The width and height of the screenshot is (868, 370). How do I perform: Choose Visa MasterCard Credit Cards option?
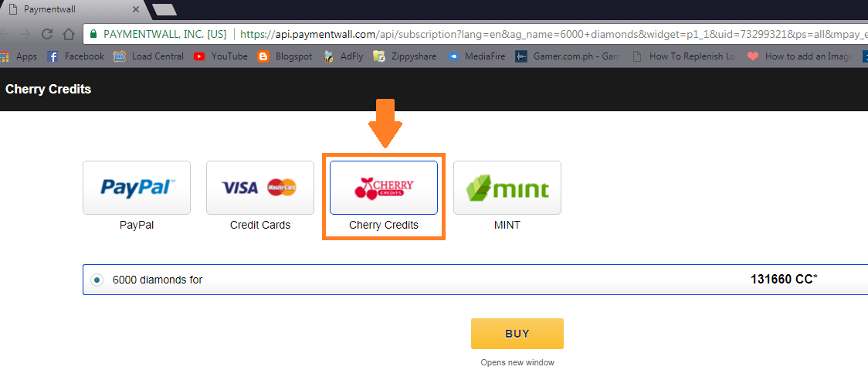(260, 188)
